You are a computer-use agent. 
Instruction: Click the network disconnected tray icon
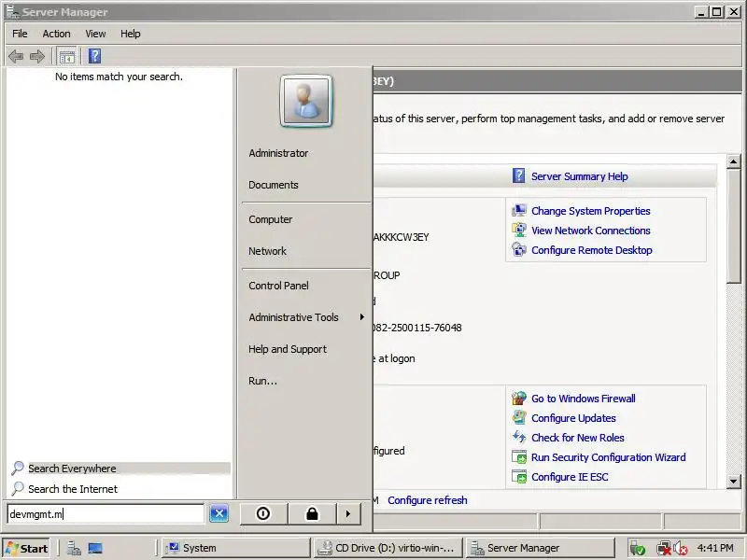(663, 548)
